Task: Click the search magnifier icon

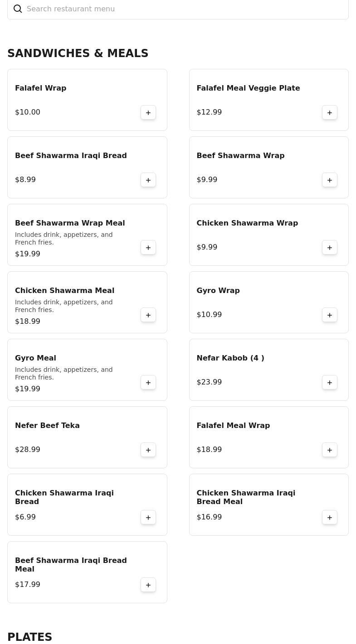Action: pyautogui.click(x=18, y=9)
